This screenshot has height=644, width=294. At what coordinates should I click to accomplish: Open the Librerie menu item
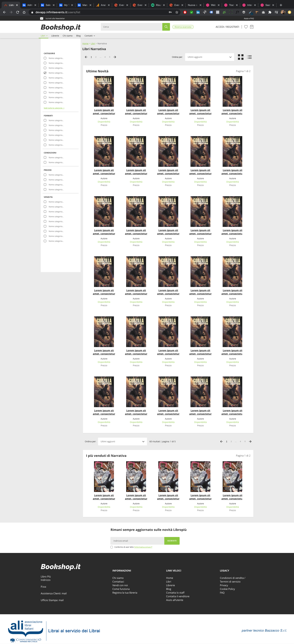(55, 36)
